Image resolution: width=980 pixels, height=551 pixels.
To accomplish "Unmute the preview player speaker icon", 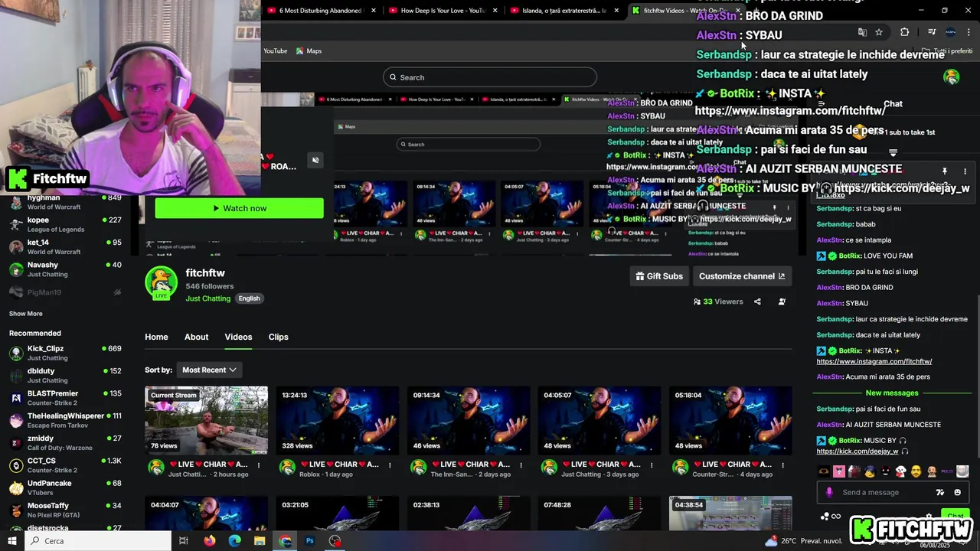I will [x=315, y=160].
